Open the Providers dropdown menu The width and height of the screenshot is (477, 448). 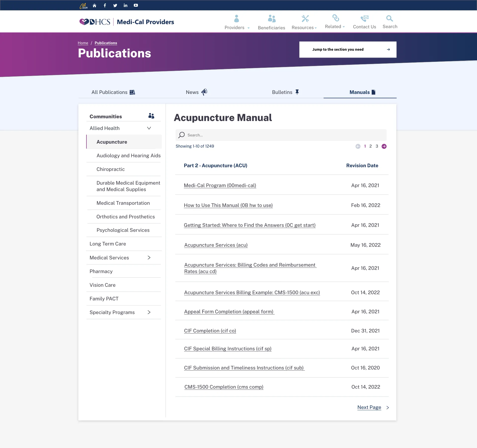pos(237,21)
